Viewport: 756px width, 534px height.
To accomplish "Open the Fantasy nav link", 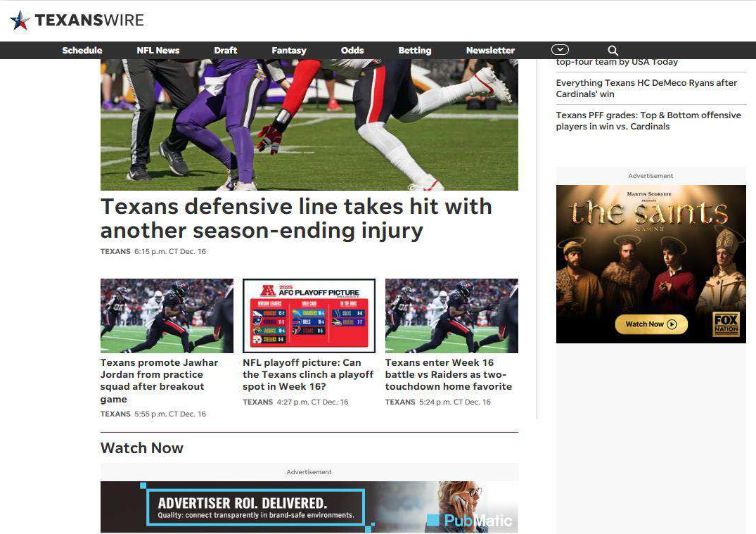I will click(x=289, y=51).
